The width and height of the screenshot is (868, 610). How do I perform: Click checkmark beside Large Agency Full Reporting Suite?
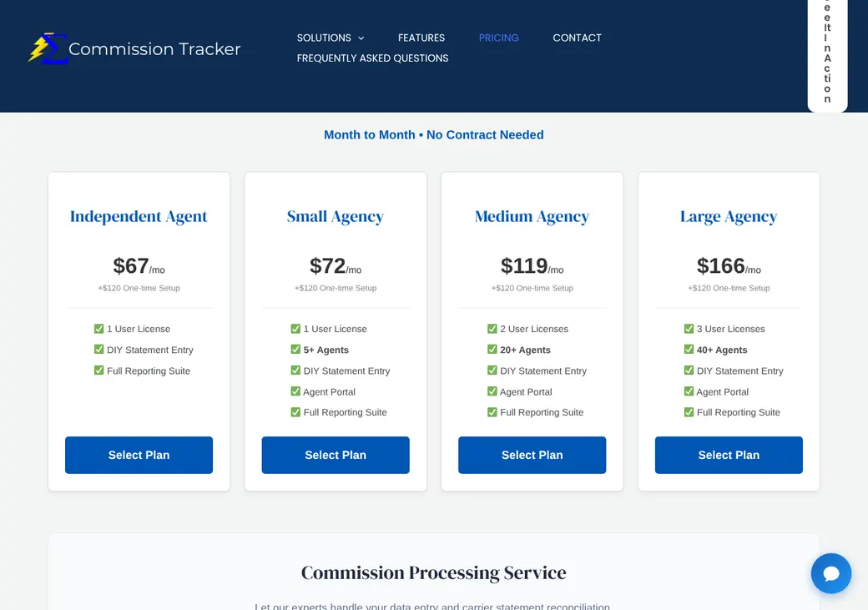click(x=689, y=412)
